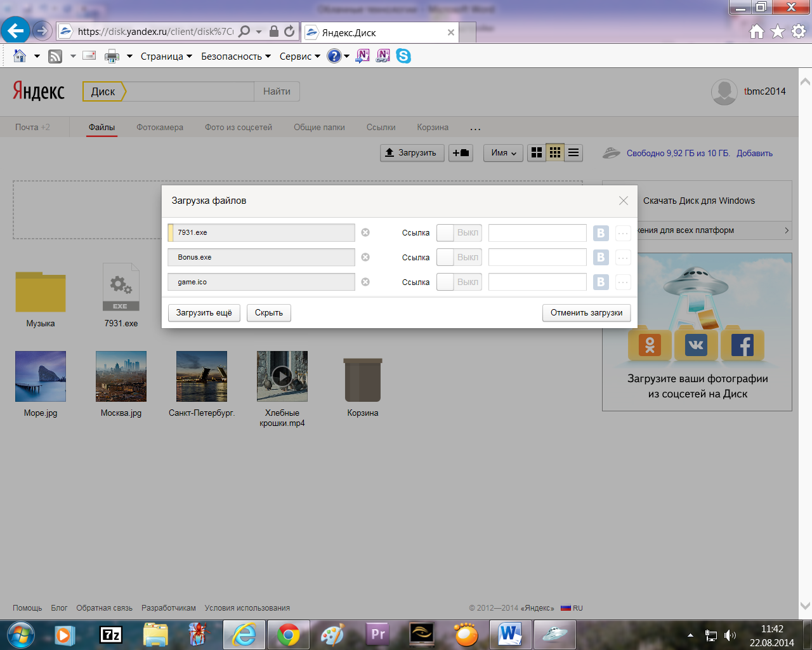Close the Загрузка файлов dialog
The height and width of the screenshot is (650, 812).
pos(624,201)
